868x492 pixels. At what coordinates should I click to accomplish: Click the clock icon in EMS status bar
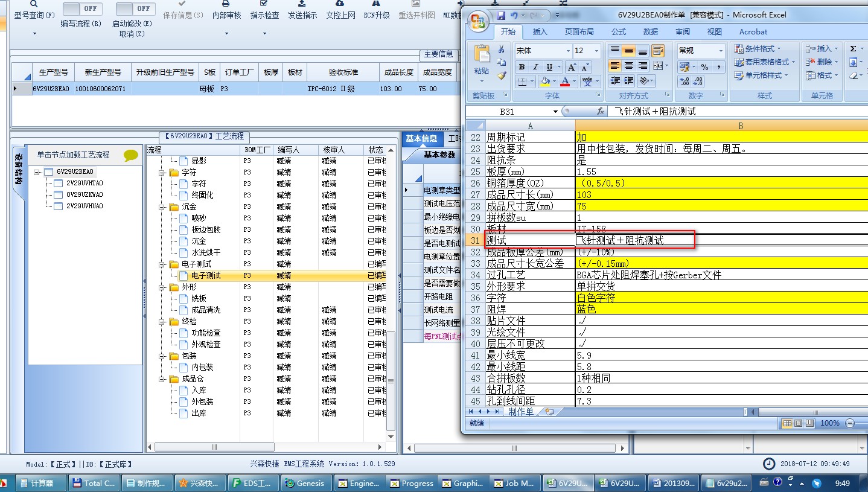point(769,464)
